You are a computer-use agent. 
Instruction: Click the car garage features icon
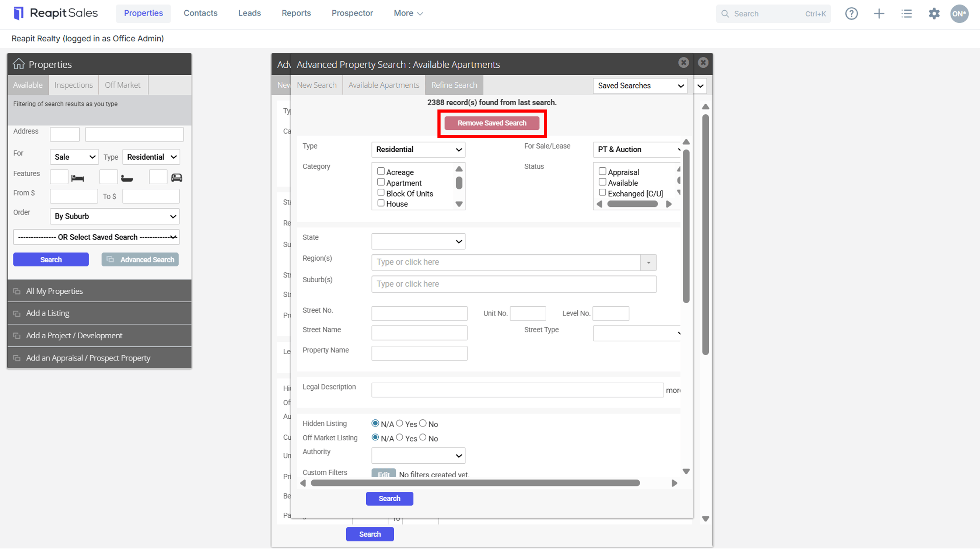(176, 177)
